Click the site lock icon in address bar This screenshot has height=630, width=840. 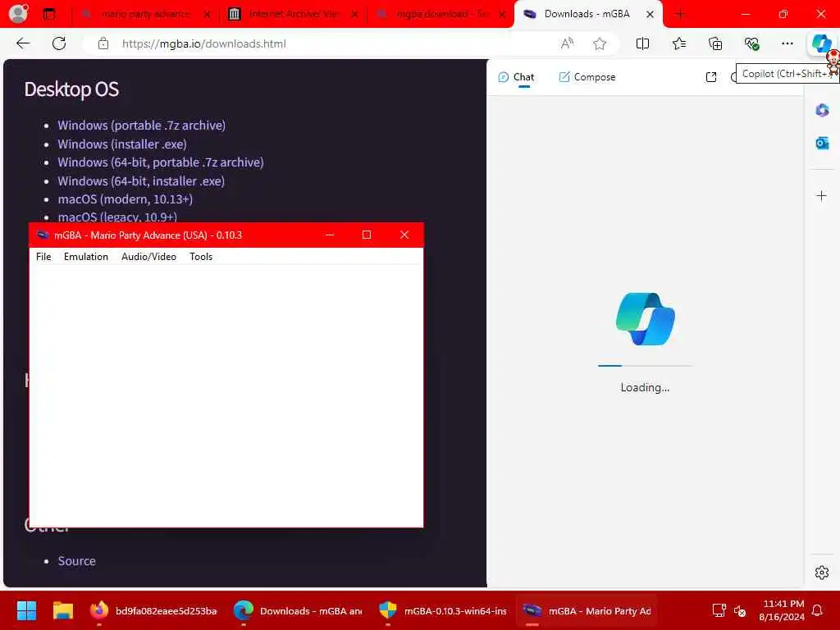point(103,44)
